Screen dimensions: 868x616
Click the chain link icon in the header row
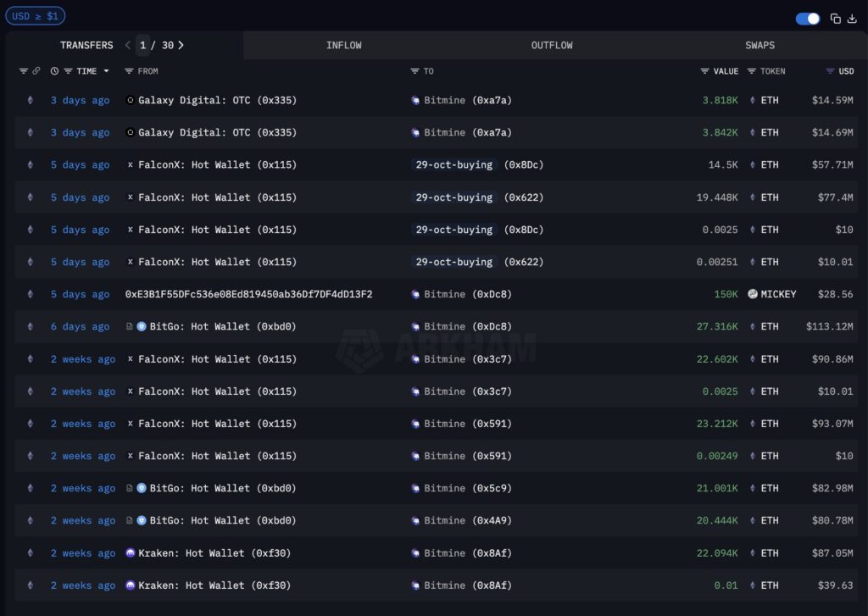pyautogui.click(x=37, y=71)
